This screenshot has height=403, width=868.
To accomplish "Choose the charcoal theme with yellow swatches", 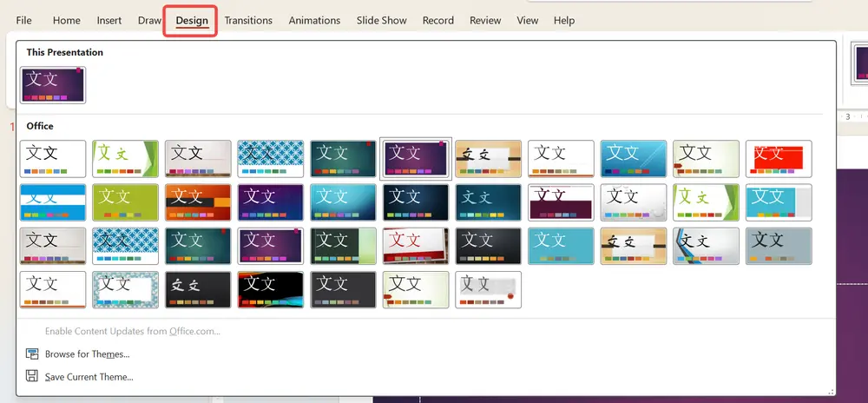I will pyautogui.click(x=488, y=246).
